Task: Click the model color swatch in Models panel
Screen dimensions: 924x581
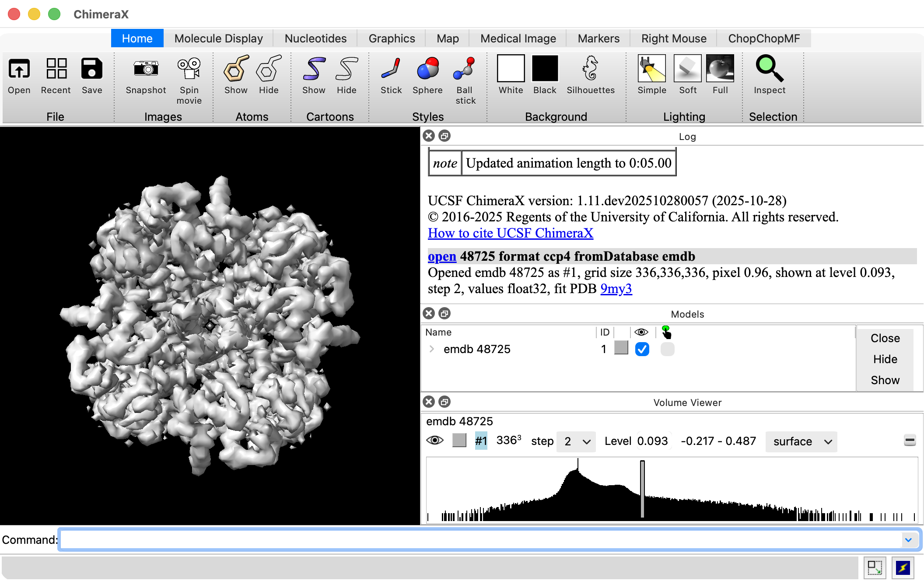Action: [x=621, y=348]
